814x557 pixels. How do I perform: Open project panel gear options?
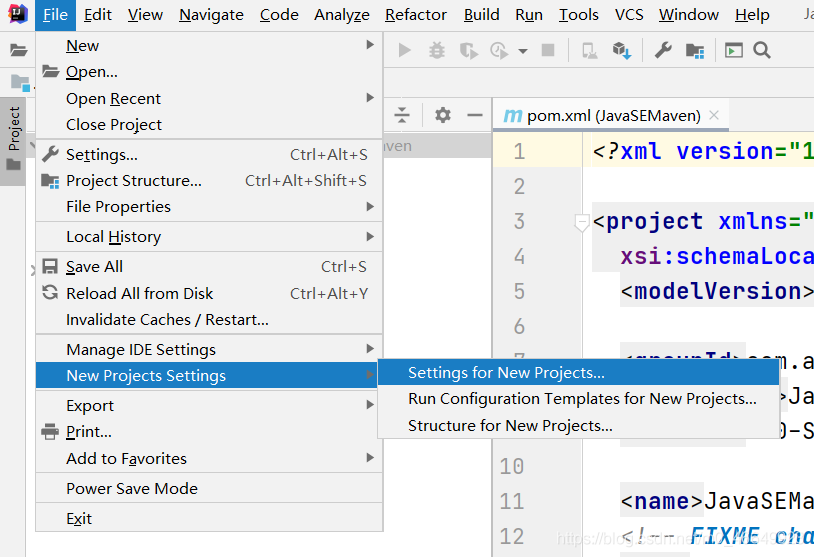coord(443,115)
